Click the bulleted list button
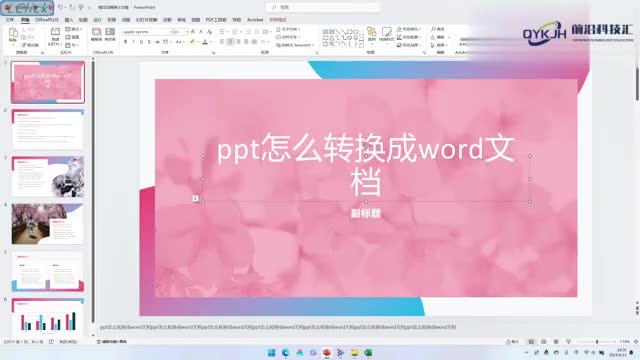Image resolution: width=640 pixels, height=360 pixels. [x=222, y=31]
